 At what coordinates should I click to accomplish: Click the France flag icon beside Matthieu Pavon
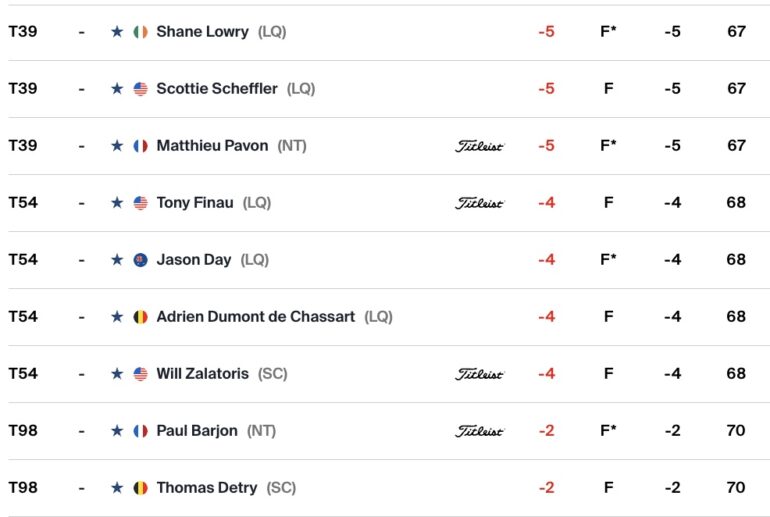[140, 146]
